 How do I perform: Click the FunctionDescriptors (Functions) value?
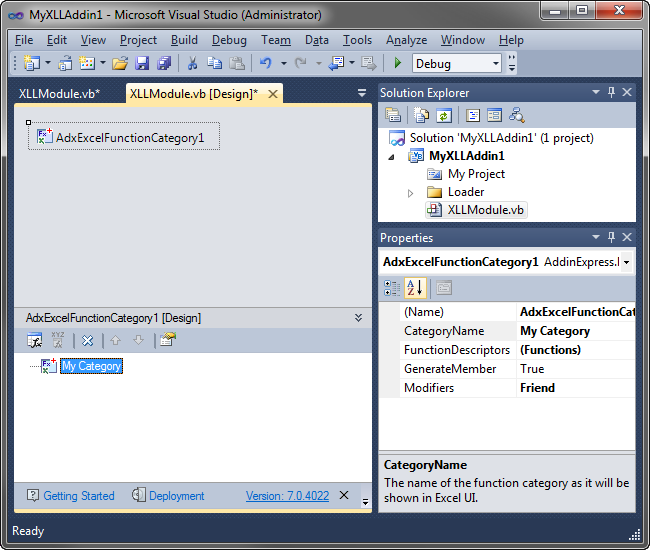pos(576,350)
